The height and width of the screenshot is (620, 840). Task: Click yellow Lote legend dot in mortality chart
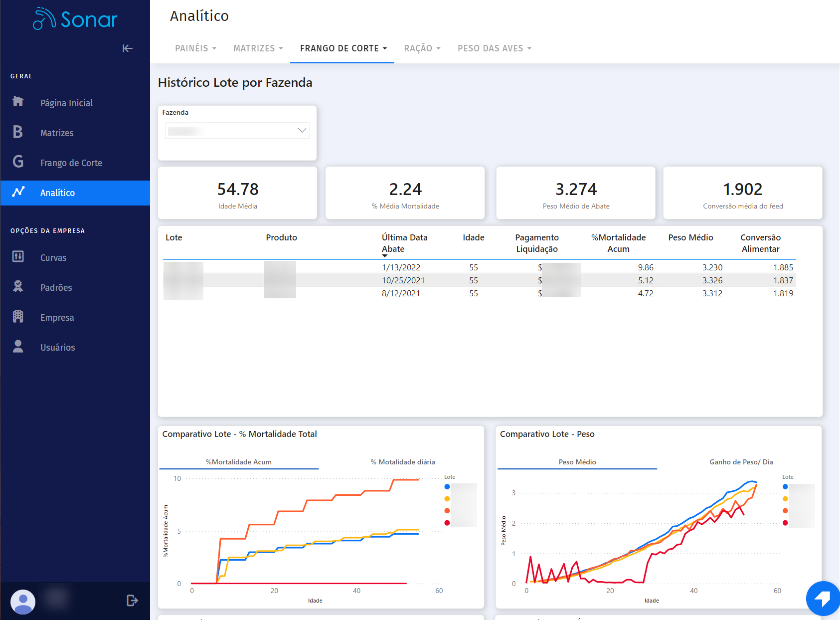[447, 499]
